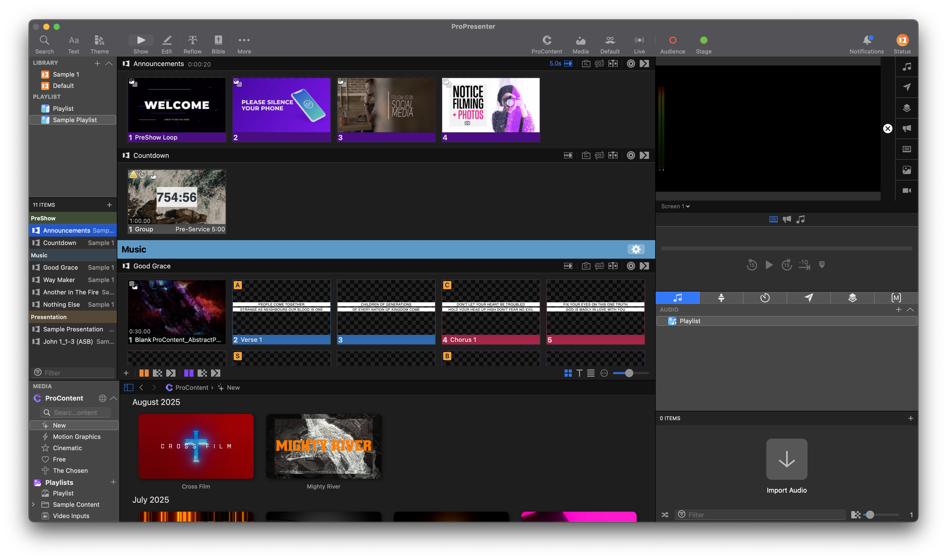
Task: Select the Free ProContent category
Action: coord(74,459)
